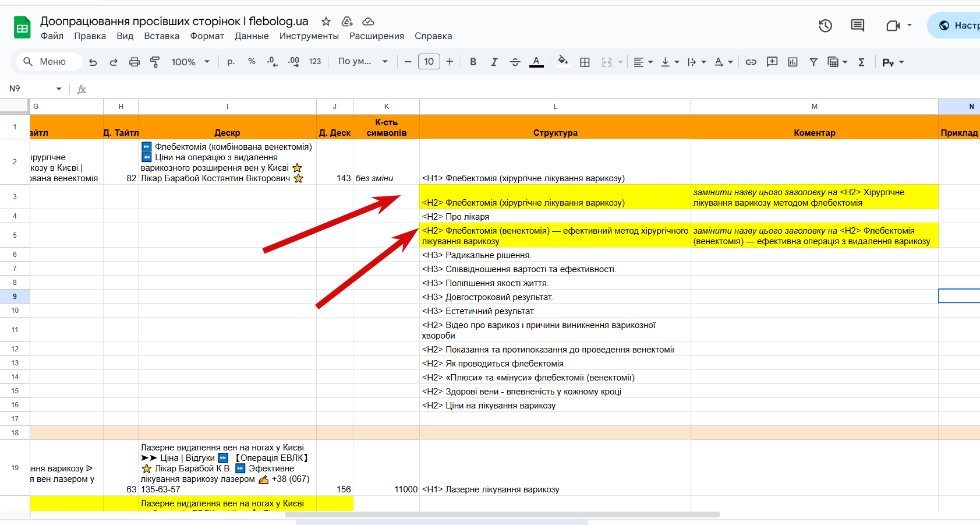
Task: Toggle strikethrough formatting button
Action: [515, 62]
